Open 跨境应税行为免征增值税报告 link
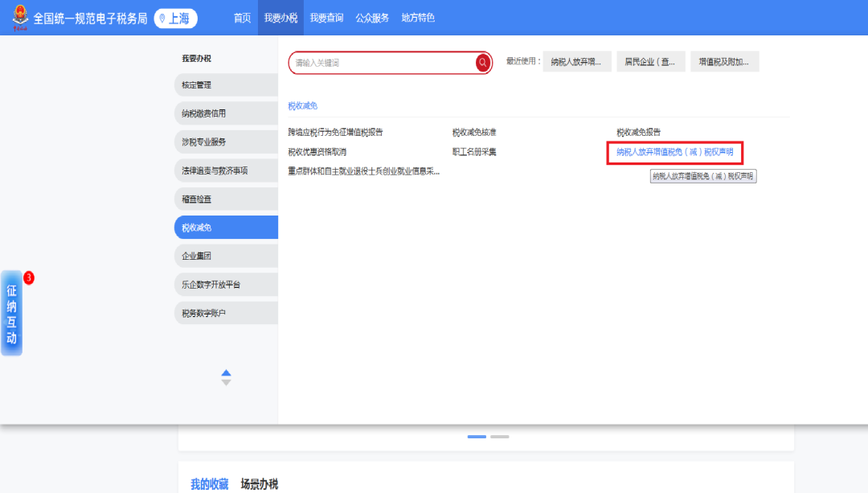This screenshot has height=493, width=868. point(335,133)
